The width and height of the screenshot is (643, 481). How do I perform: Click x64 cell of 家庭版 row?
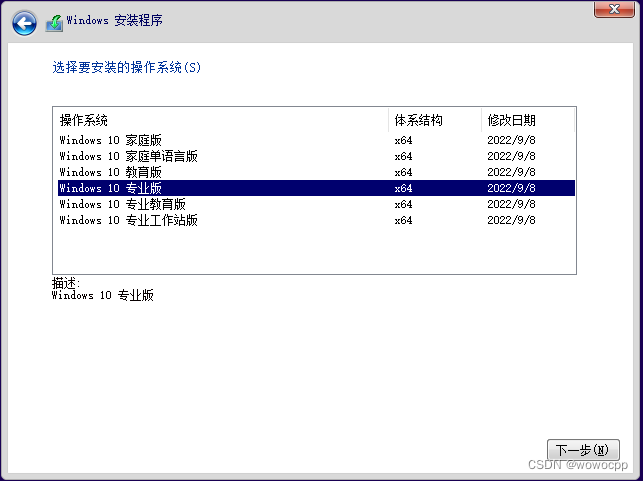pos(404,140)
